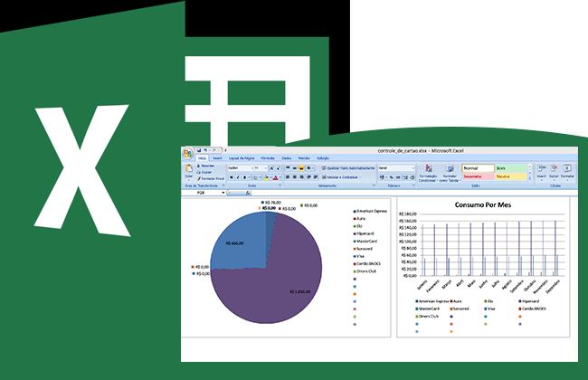
Task: Align cell text right
Action: click(x=301, y=177)
